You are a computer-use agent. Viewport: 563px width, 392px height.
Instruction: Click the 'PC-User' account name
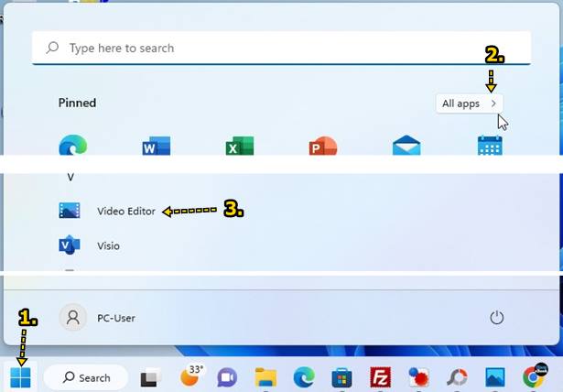click(x=116, y=318)
